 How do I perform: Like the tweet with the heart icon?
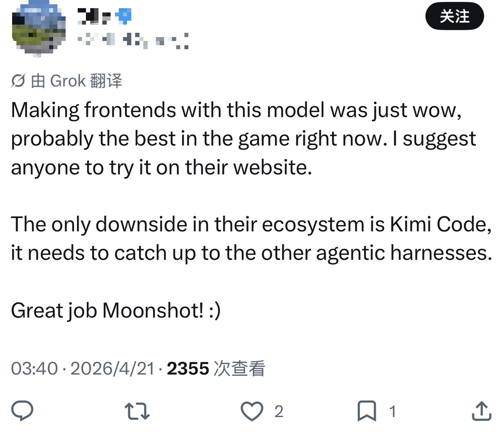tap(254, 411)
